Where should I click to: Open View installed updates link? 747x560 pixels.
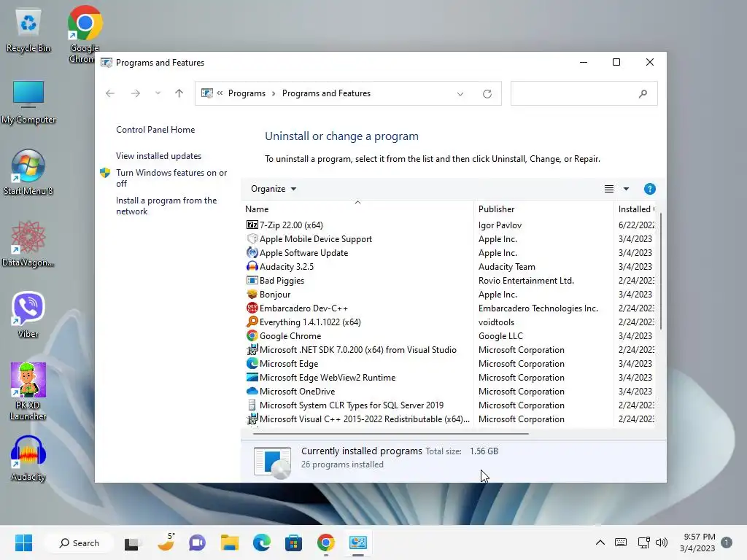point(158,156)
